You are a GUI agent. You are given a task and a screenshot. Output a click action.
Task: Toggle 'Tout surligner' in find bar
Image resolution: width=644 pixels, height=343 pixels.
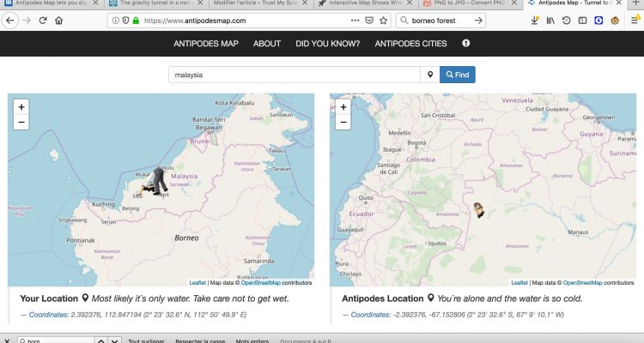pos(146,341)
